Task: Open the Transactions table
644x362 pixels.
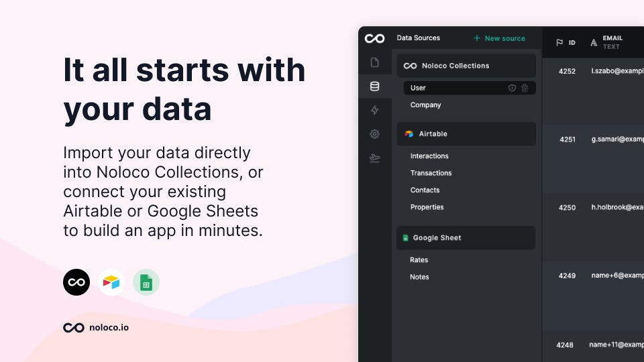Action: (x=431, y=173)
